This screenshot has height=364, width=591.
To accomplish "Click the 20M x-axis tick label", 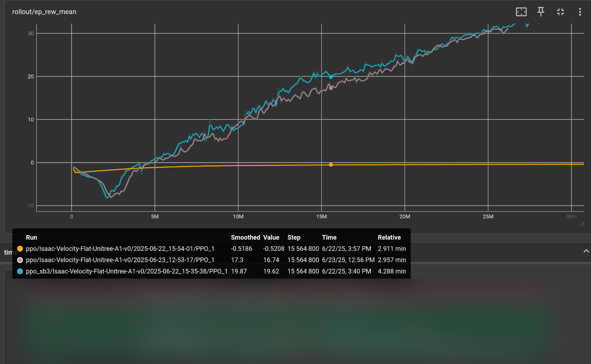I will coord(405,216).
